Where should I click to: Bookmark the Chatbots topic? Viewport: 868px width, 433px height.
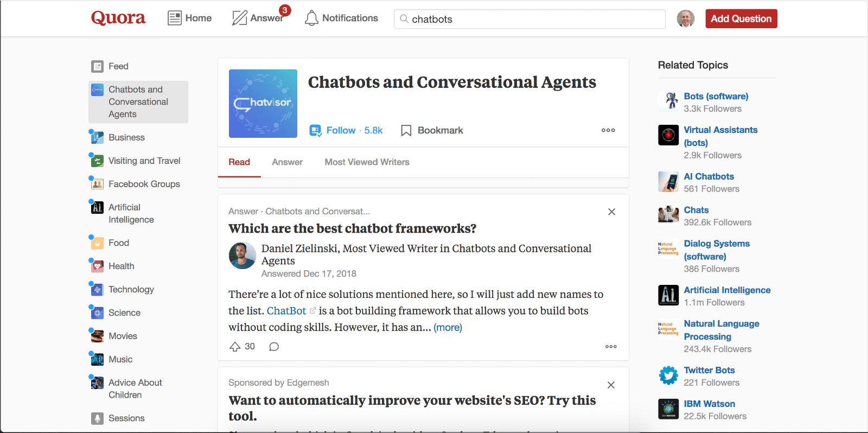coord(432,130)
